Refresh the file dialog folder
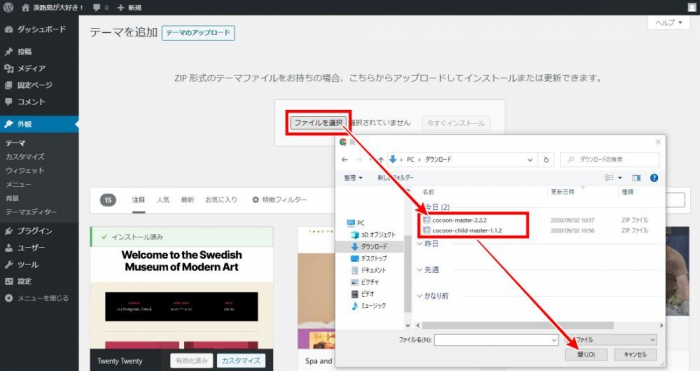Viewport: 700px width, 371px height. (546, 160)
